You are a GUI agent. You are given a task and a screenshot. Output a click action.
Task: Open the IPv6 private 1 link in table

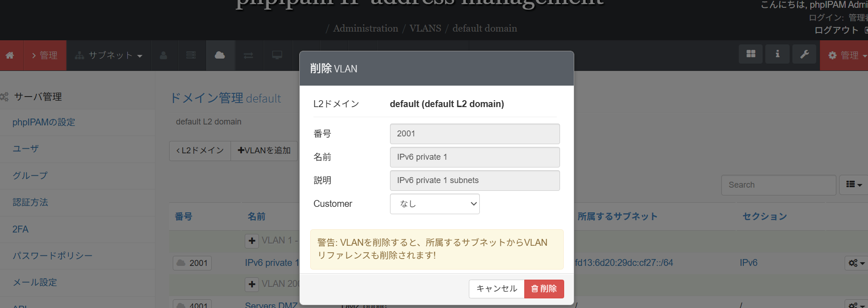(272, 263)
